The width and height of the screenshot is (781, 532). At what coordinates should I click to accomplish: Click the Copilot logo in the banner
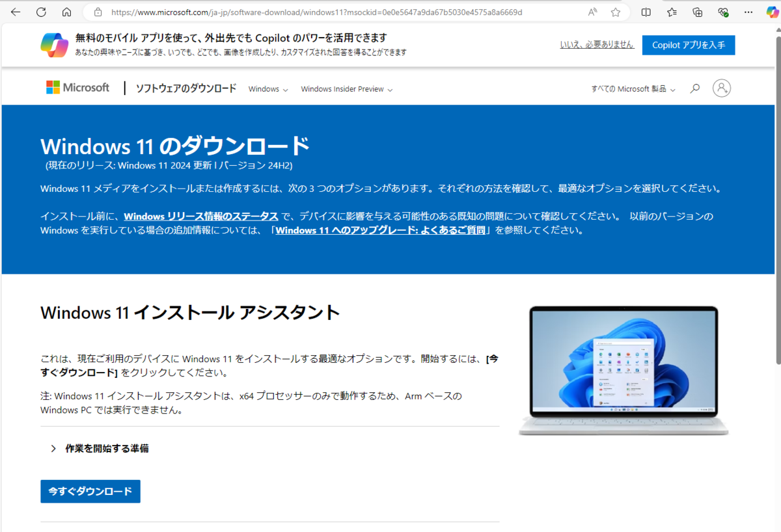coord(55,45)
